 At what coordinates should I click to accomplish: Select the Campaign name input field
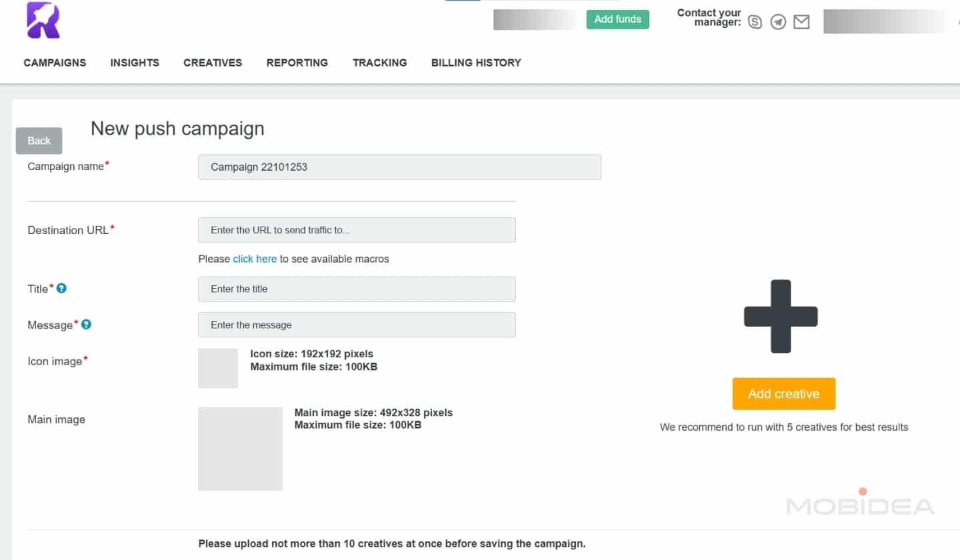399,167
